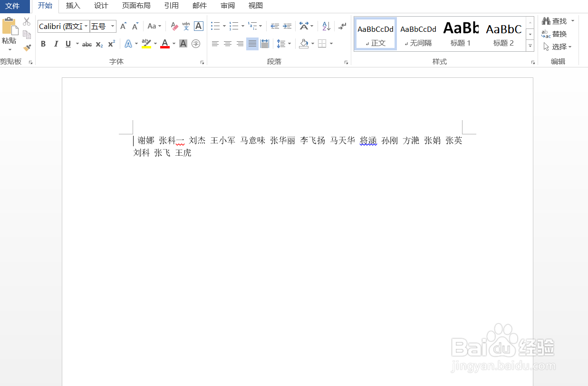Toggle underline formatting

click(68, 44)
